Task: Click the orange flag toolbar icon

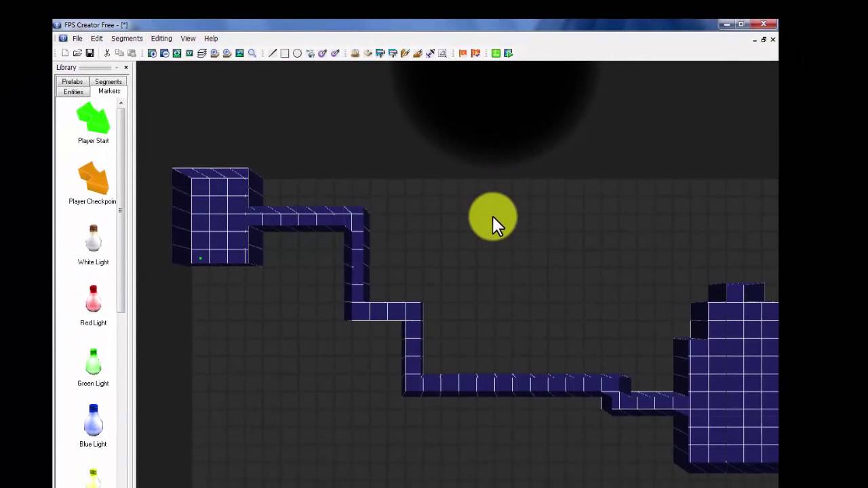Action: click(463, 53)
